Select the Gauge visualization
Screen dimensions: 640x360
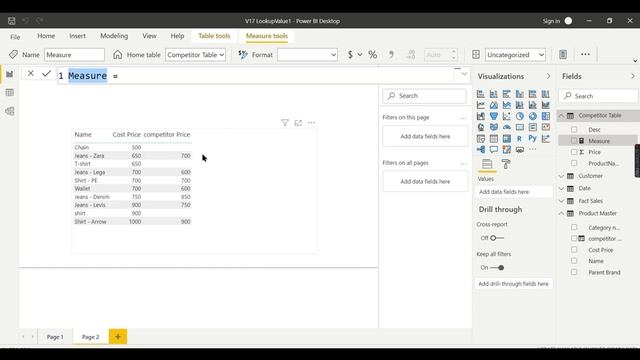coord(507,127)
